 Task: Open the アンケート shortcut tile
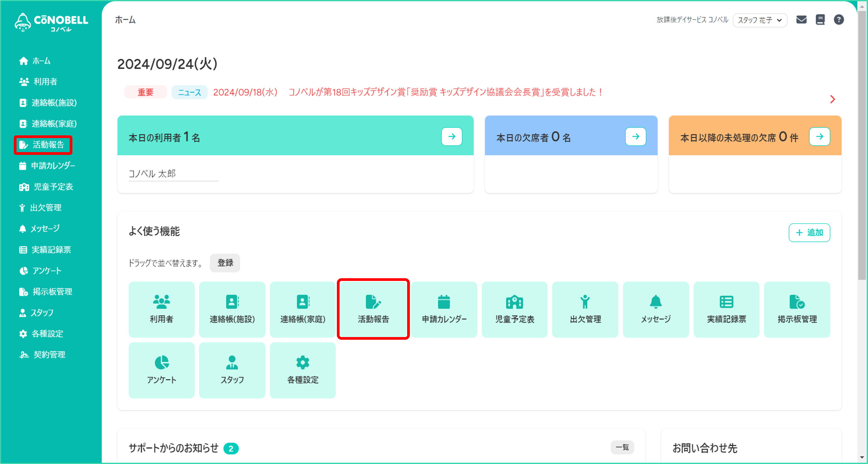tap(162, 370)
